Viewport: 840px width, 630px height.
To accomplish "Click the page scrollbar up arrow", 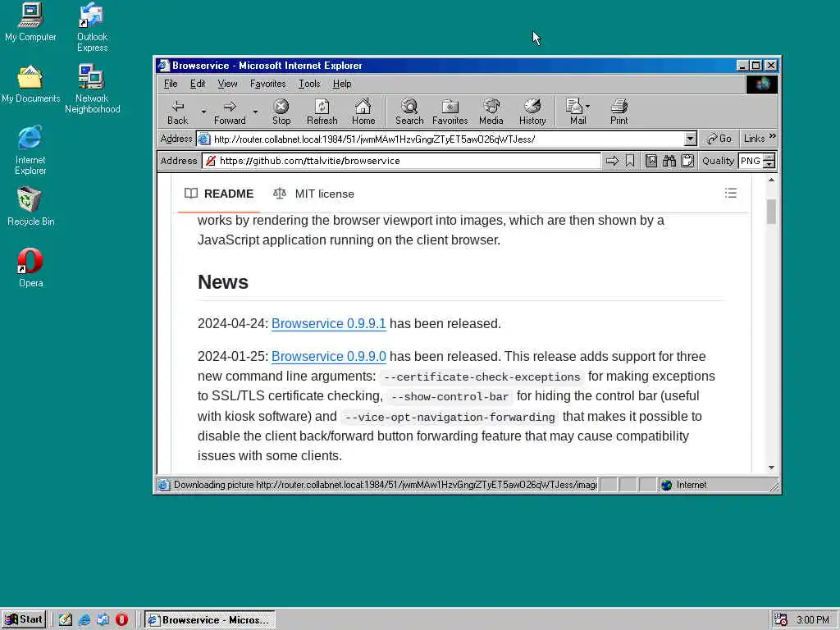I will pyautogui.click(x=771, y=180).
